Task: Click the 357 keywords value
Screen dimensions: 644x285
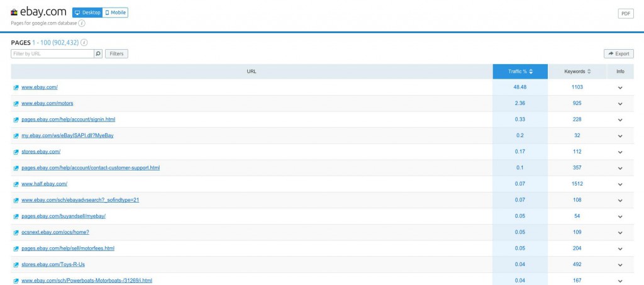Action: [577, 167]
